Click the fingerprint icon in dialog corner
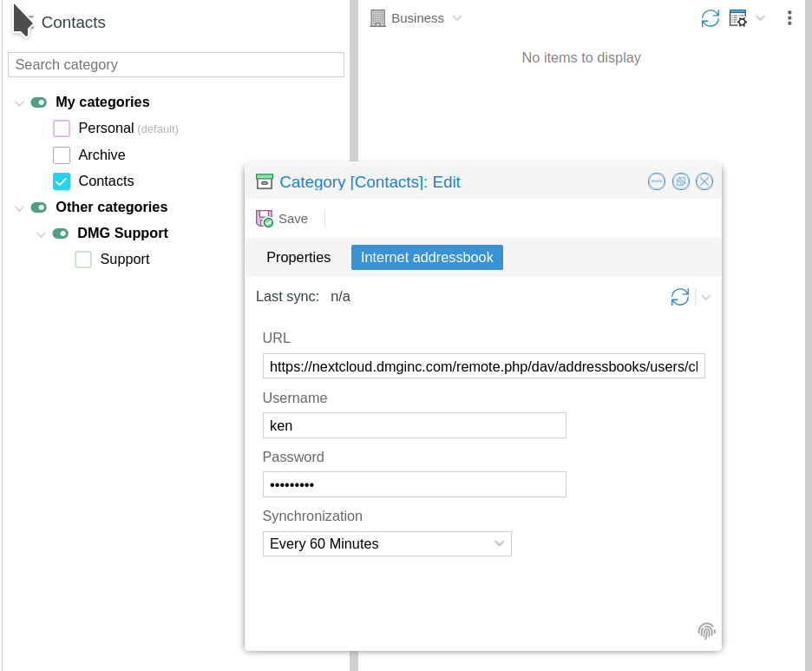The height and width of the screenshot is (671, 812). click(x=706, y=630)
